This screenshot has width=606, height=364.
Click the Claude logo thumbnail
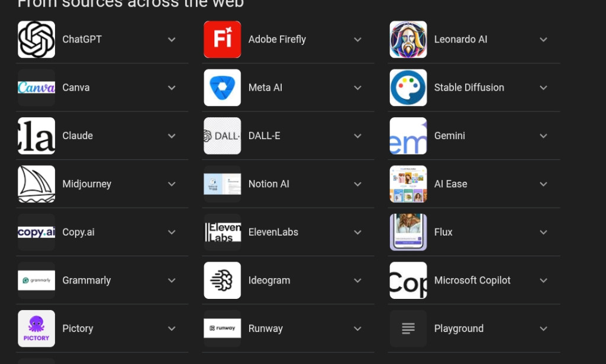tap(36, 136)
